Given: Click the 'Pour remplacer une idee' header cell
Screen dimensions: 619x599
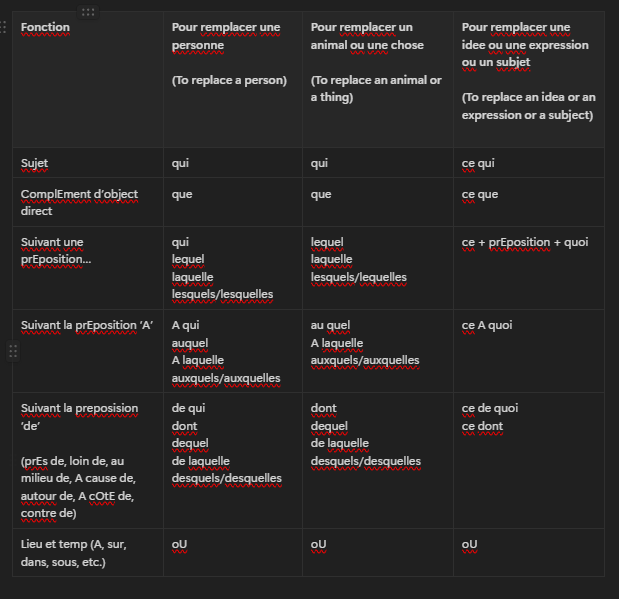Looking at the screenshot, I should (x=528, y=80).
